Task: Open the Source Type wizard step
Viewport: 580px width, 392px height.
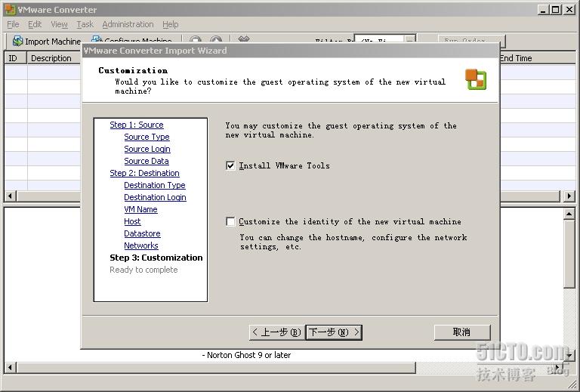Action: tap(147, 137)
